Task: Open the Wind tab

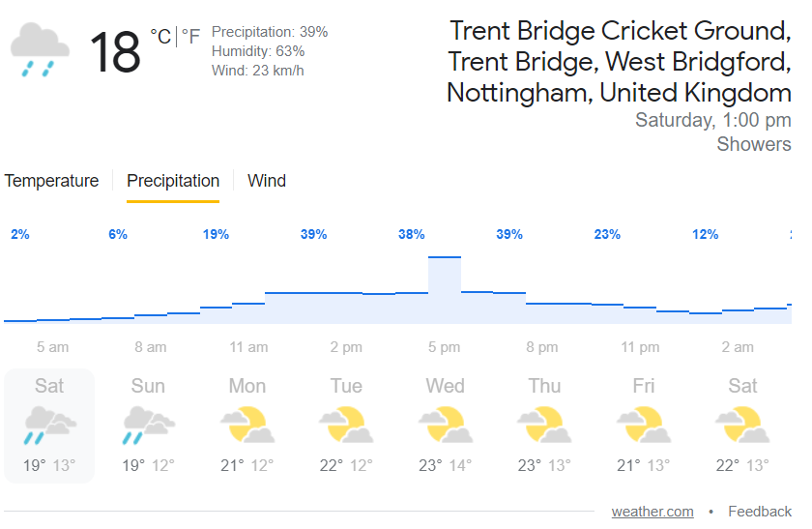Action: click(x=267, y=181)
